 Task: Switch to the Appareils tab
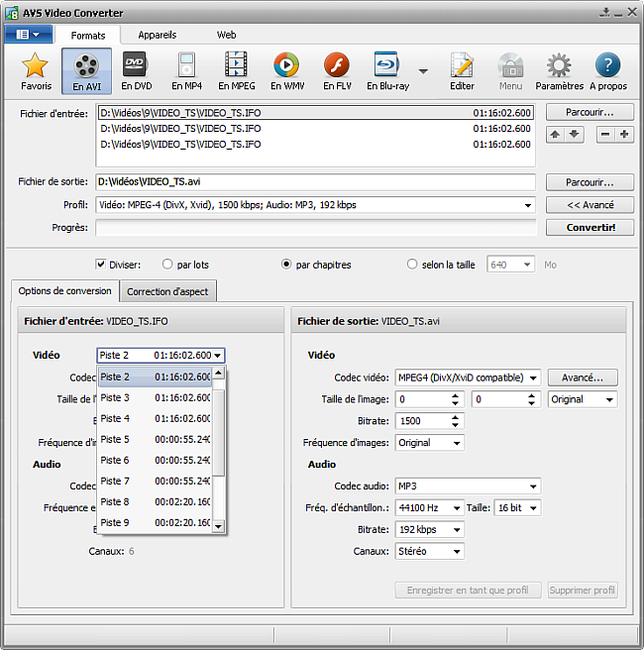click(158, 35)
